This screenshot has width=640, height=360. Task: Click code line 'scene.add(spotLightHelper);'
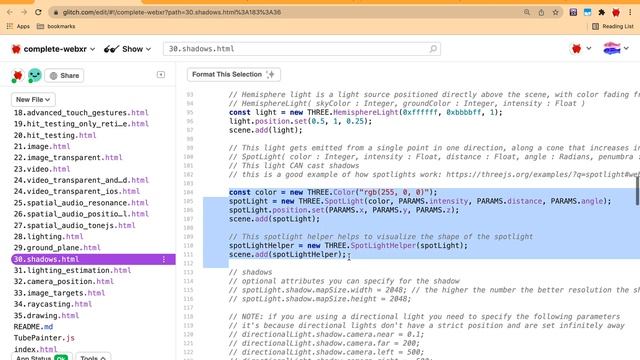[x=287, y=254]
